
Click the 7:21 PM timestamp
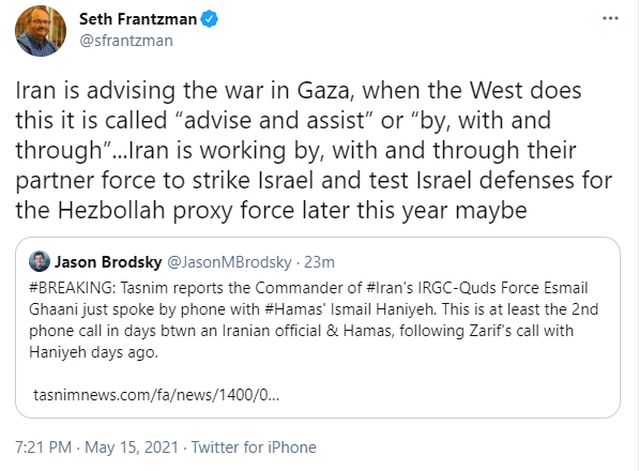(x=43, y=447)
